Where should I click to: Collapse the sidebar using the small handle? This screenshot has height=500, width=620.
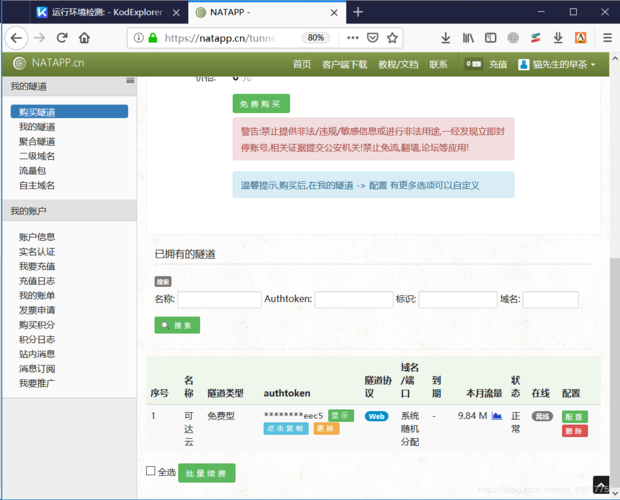tap(130, 80)
